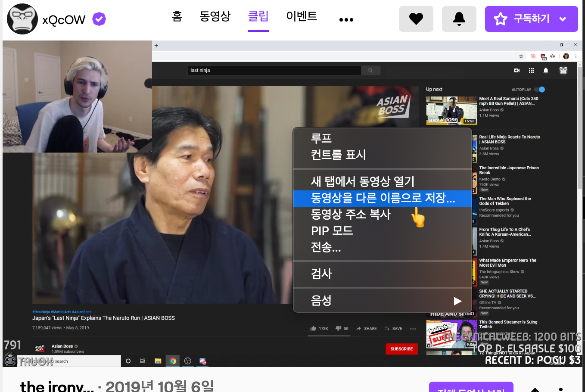
Task: Open 'From Thug Life To A Chef's Knife'
Action: click(x=505, y=232)
